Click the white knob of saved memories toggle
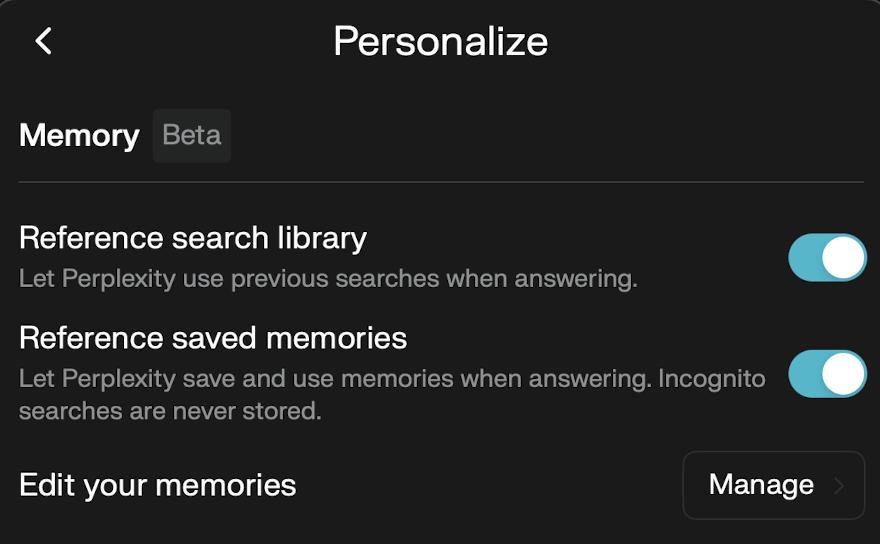The image size is (880, 544). click(x=845, y=374)
